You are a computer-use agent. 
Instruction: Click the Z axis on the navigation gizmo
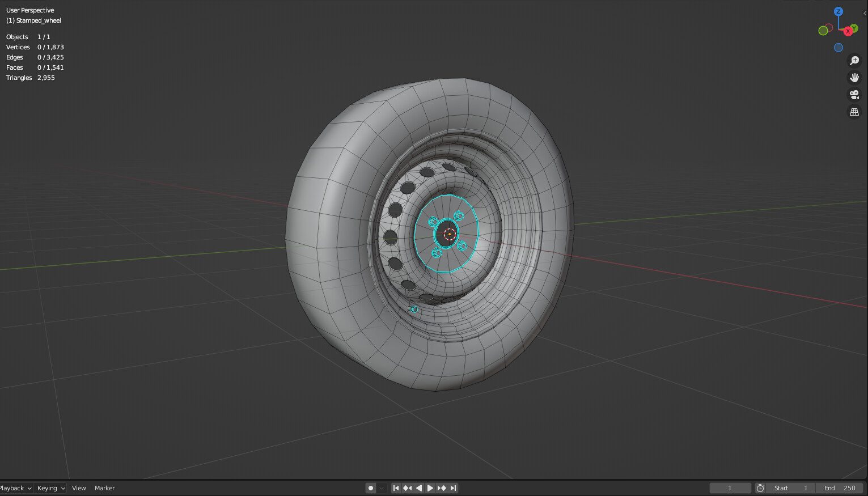(x=838, y=11)
